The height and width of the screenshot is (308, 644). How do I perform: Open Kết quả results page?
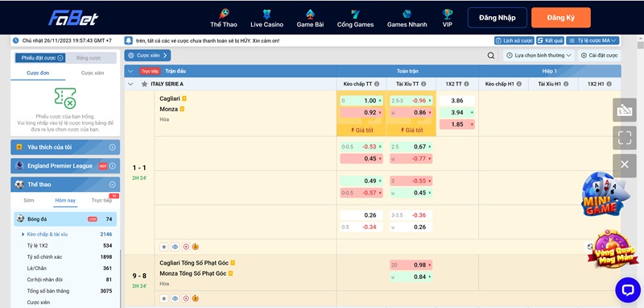550,40
